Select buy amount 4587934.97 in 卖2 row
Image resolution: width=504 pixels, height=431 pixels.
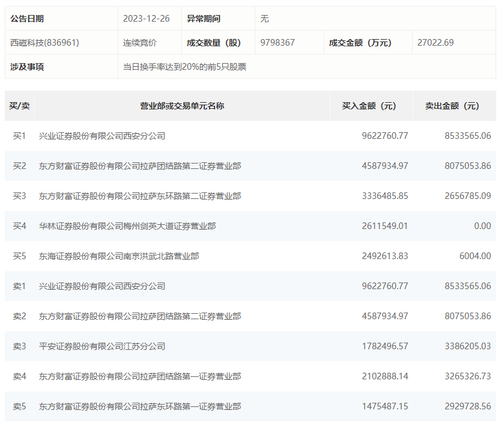(x=385, y=316)
